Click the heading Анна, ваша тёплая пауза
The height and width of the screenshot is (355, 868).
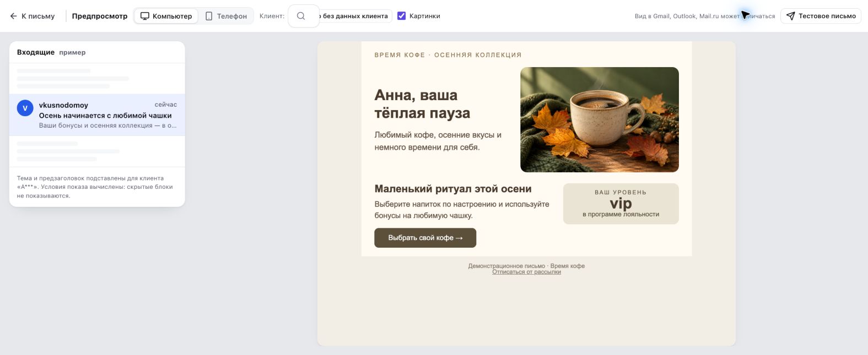point(422,104)
